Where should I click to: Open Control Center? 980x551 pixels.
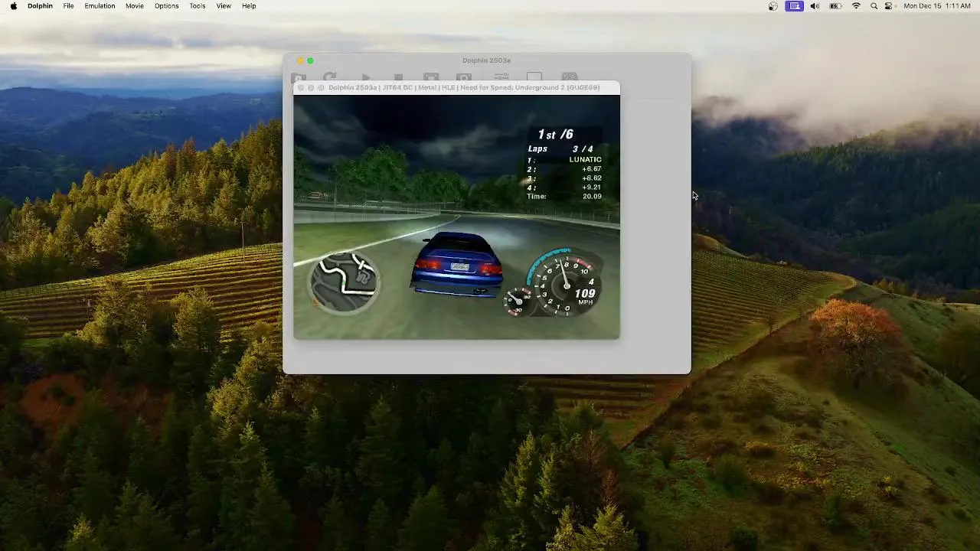(x=888, y=6)
